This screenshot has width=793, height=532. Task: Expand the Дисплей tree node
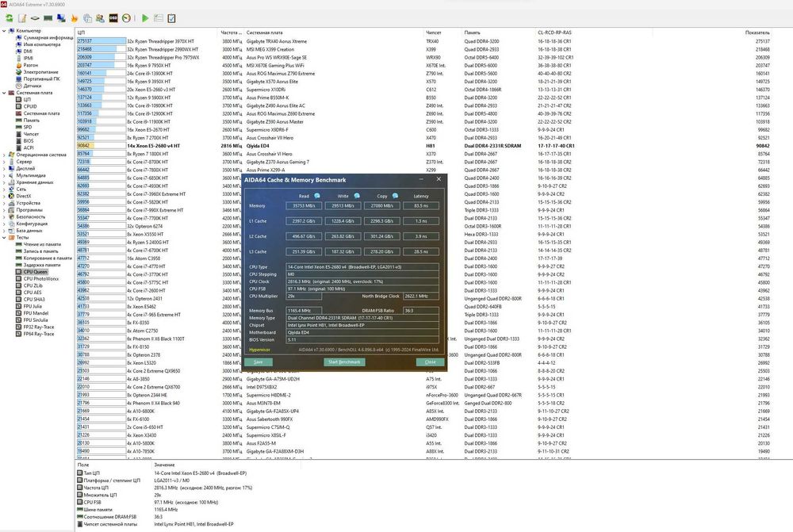[x=3, y=168]
